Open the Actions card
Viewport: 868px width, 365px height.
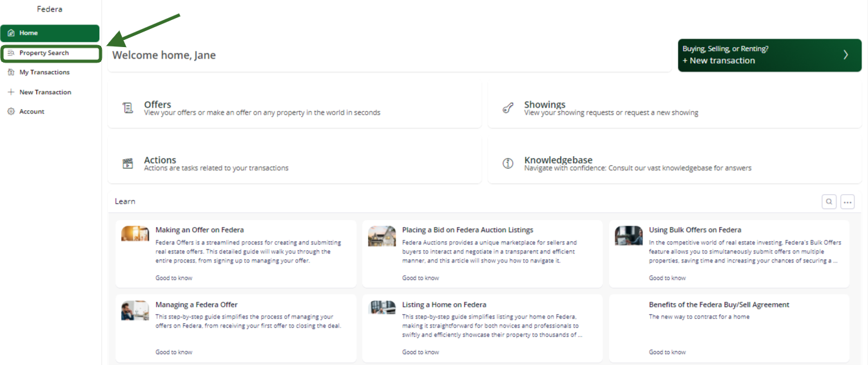[x=294, y=160]
